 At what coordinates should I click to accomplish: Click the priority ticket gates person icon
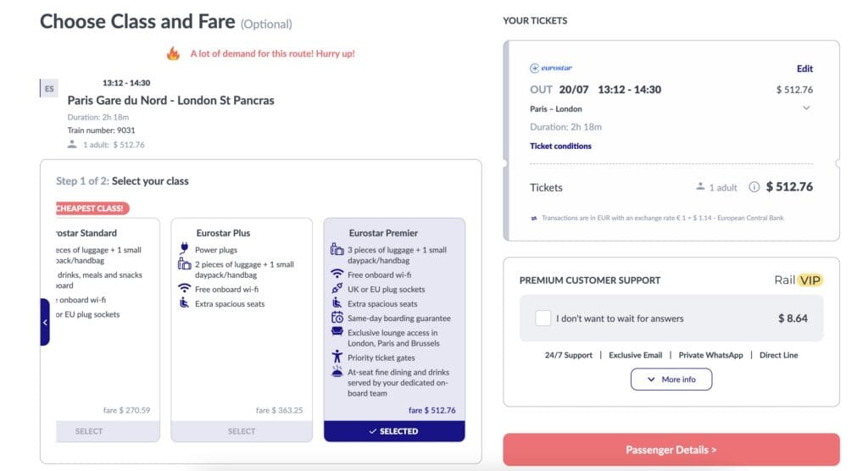point(337,357)
